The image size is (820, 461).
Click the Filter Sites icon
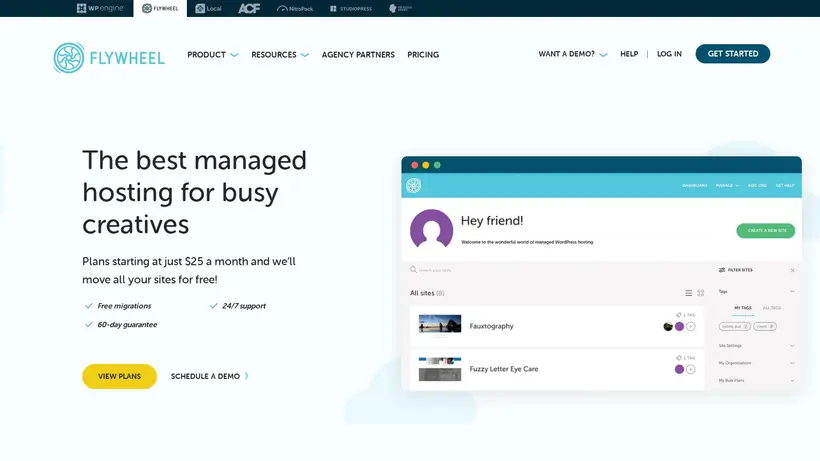coord(722,270)
